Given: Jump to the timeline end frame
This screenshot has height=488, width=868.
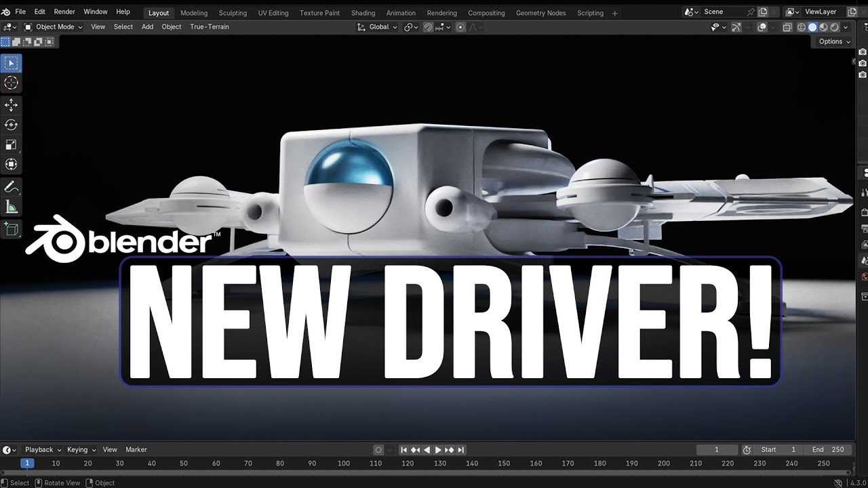Looking at the screenshot, I should coord(461,449).
